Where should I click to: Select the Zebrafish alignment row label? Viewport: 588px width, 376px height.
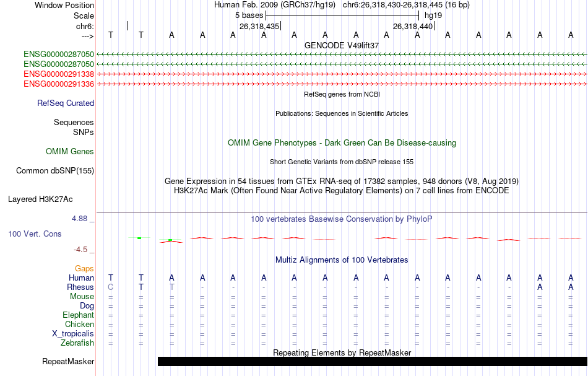pos(77,343)
